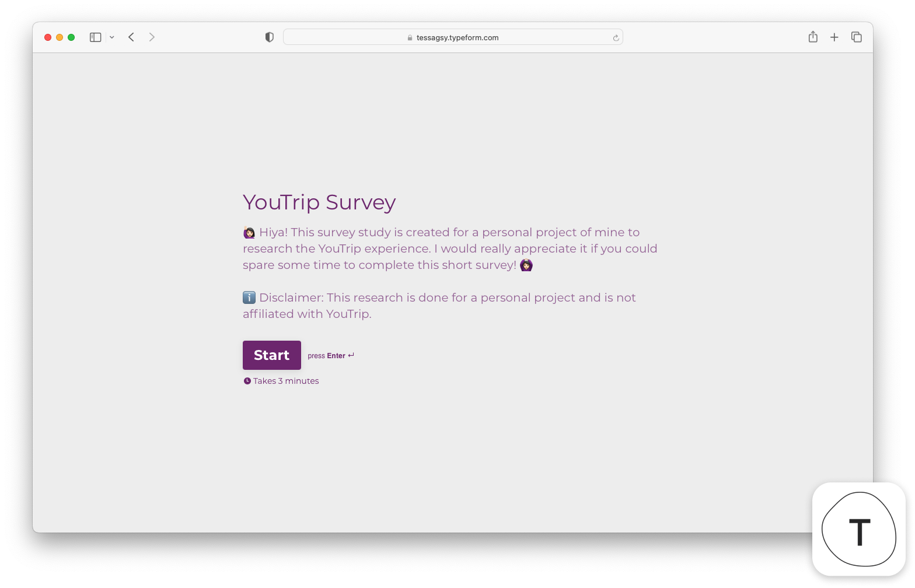Click the share icon in the toolbar
Viewport: 915px width, 588px height.
coord(813,37)
